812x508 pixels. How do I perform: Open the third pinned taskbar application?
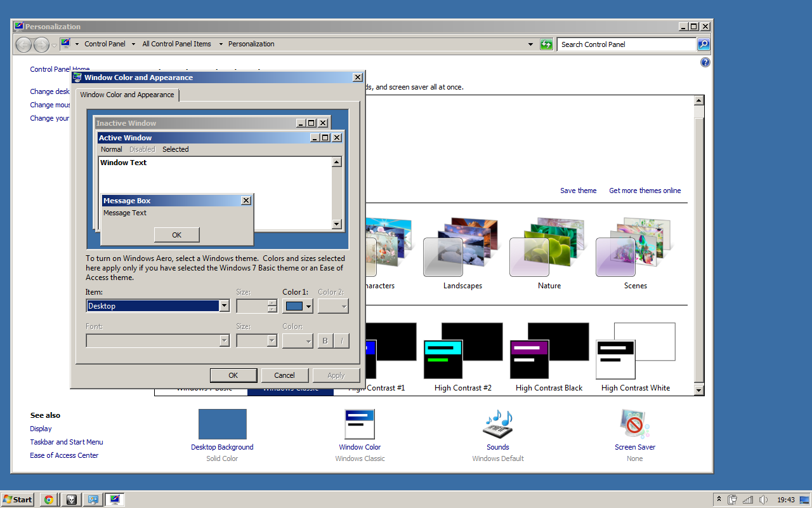coord(93,499)
